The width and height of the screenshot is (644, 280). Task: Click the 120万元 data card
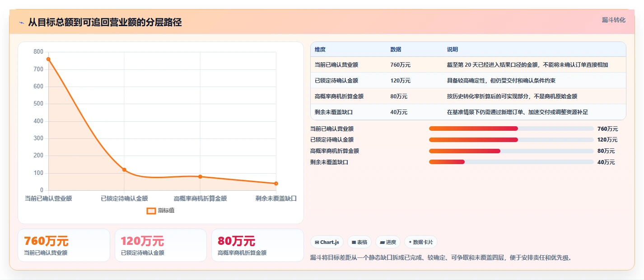tap(161, 245)
